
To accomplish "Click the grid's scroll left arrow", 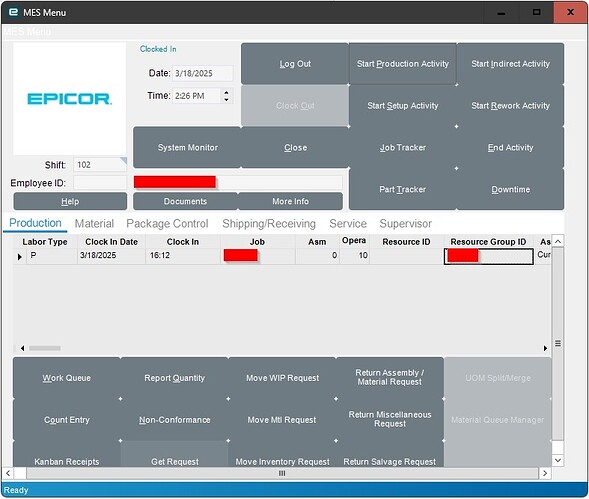I will point(23,348).
